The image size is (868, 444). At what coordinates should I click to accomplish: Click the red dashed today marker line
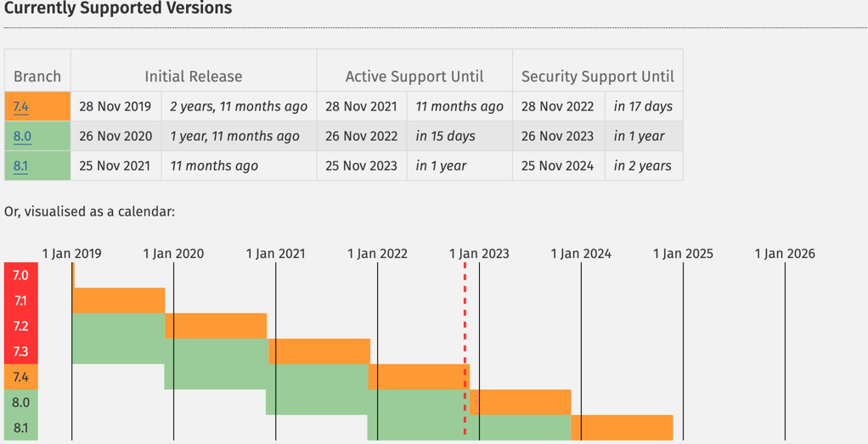click(465, 351)
